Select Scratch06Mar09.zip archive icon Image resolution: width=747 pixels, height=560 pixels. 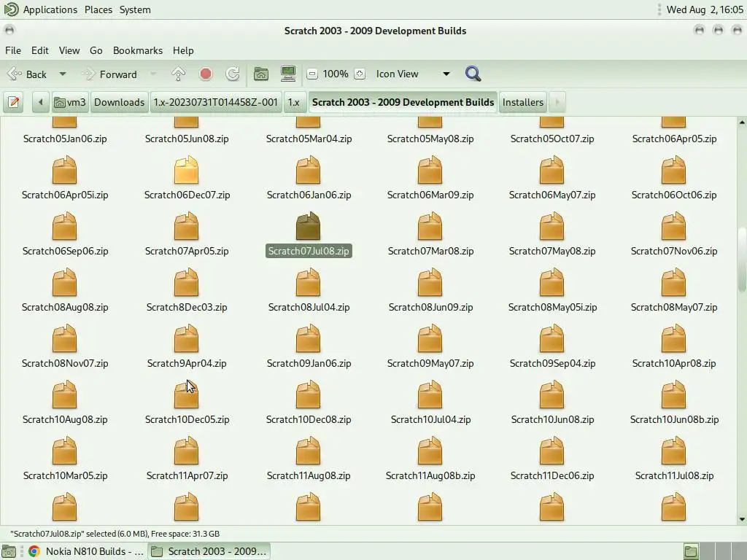click(x=430, y=170)
